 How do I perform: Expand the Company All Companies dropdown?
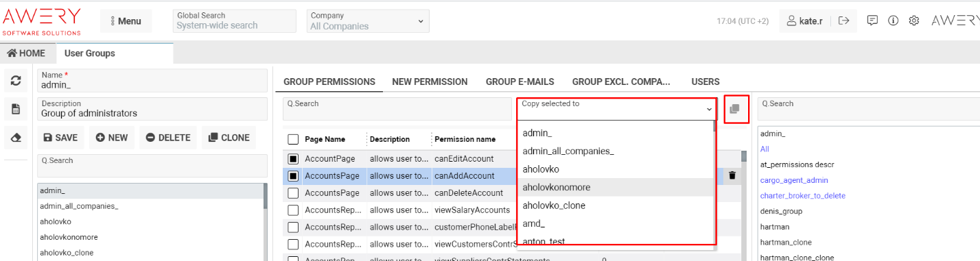(368, 21)
